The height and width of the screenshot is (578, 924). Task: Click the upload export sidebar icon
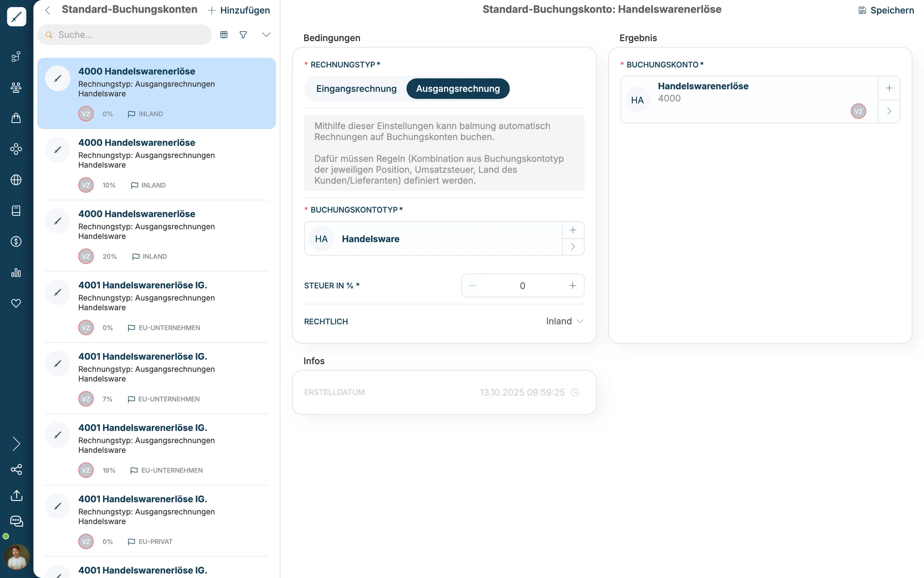[17, 495]
